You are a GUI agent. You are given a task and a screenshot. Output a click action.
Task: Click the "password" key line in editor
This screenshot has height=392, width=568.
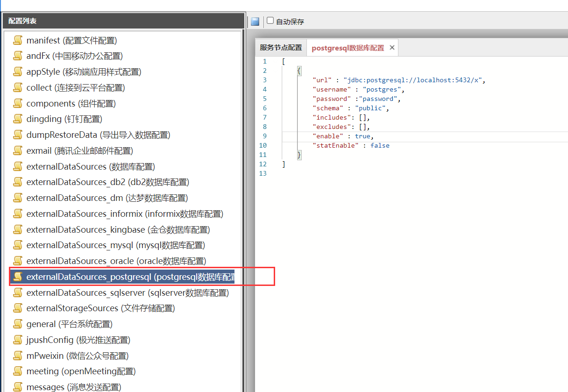point(356,99)
